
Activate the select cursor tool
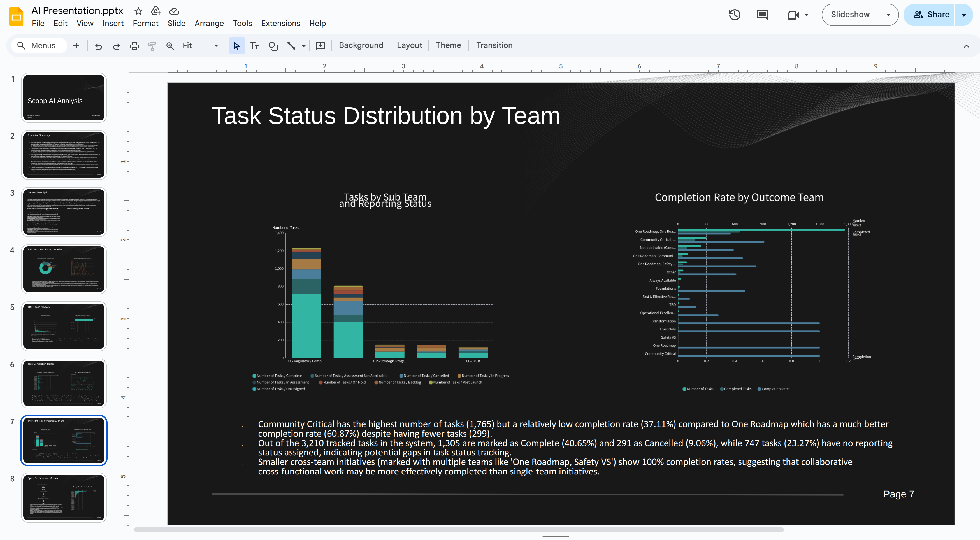[x=237, y=46]
